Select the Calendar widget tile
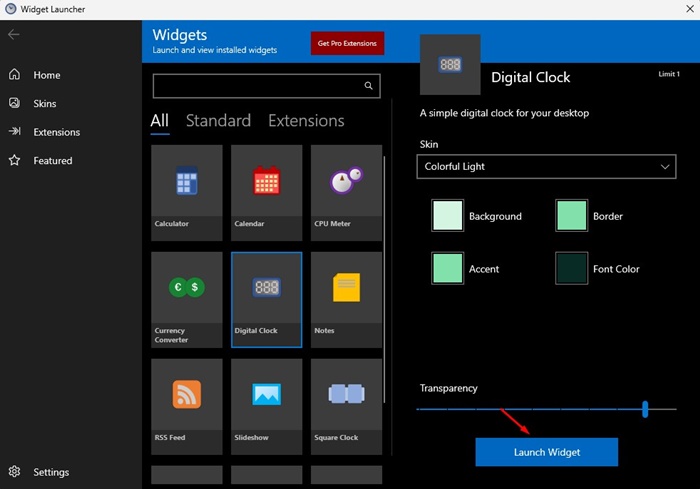This screenshot has height=489, width=700. (x=267, y=192)
